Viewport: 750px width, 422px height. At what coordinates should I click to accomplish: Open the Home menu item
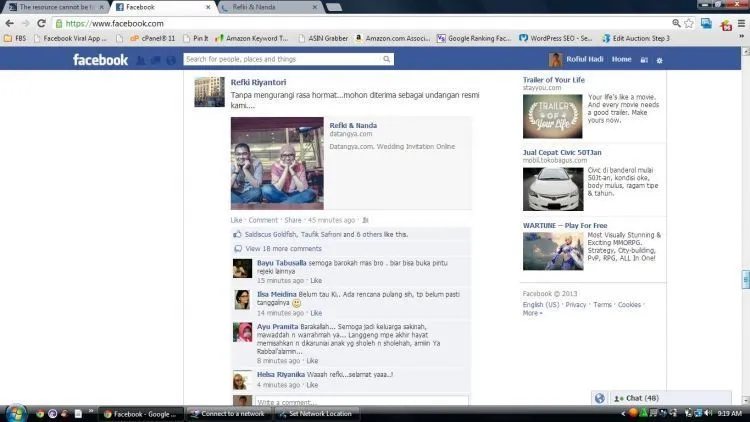[x=621, y=59]
